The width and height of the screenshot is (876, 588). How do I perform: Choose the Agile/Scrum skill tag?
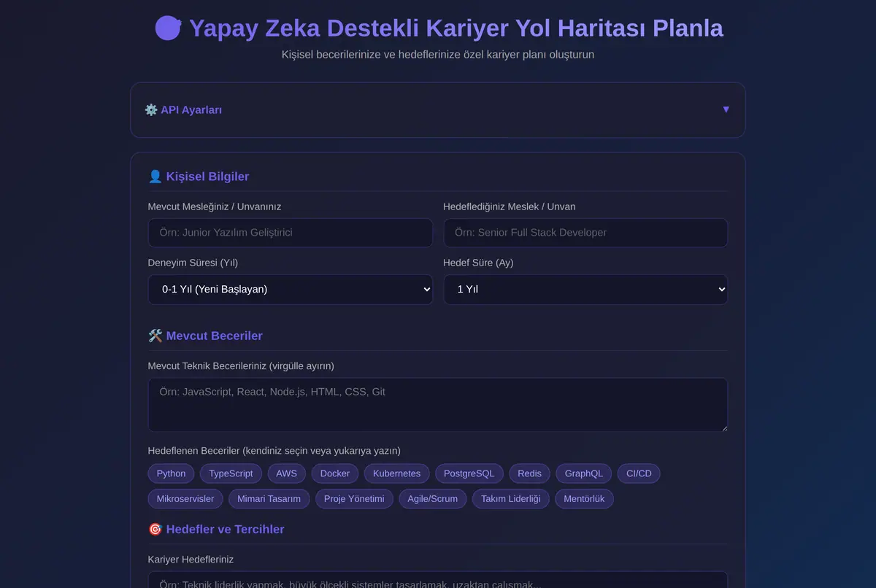pos(433,499)
